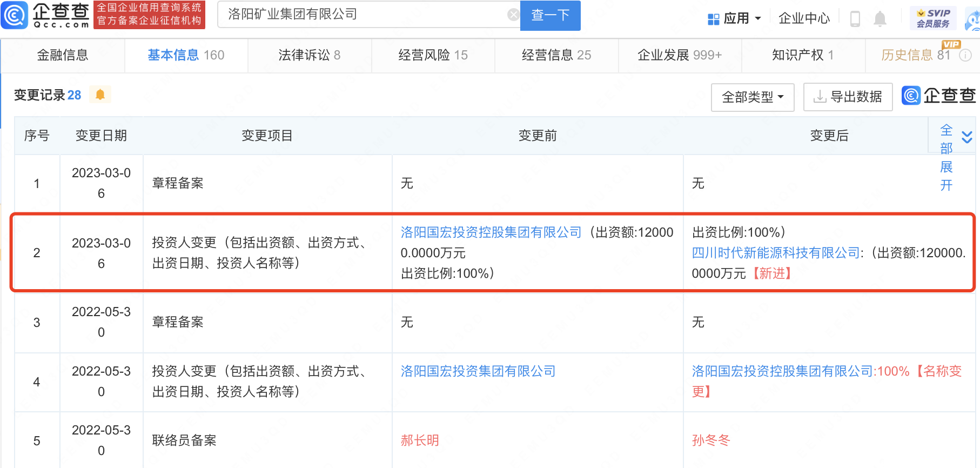Screen dimensions: 980x468
Task: Open the 企业发展 999+ tab
Action: click(680, 55)
